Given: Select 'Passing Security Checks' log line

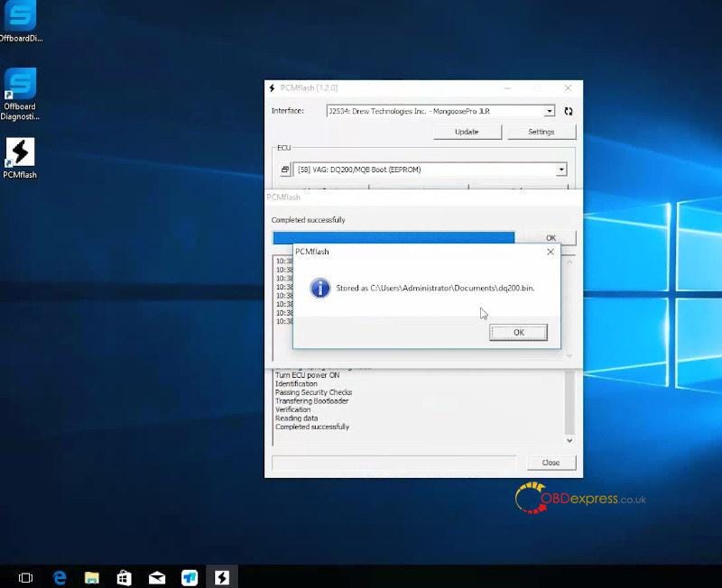Looking at the screenshot, I should click(x=313, y=392).
